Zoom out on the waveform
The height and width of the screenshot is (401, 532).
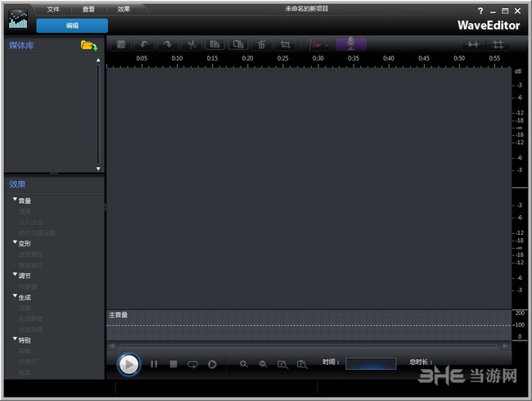(263, 364)
